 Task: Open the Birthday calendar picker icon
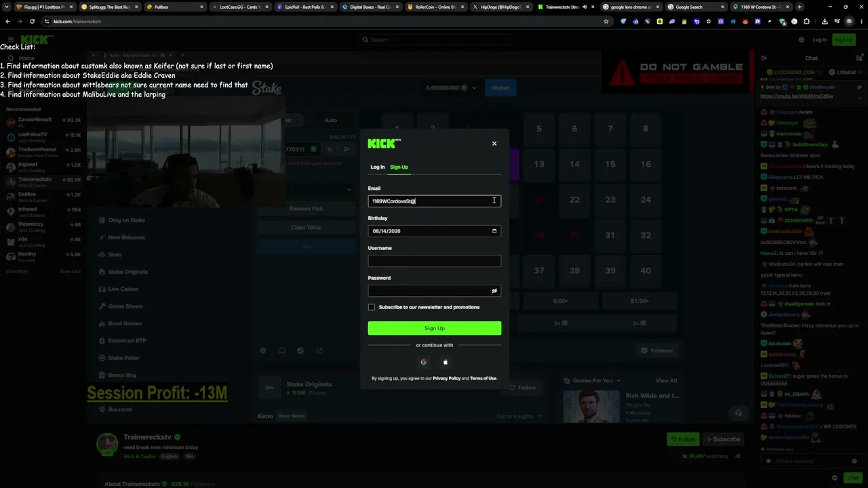tap(494, 231)
